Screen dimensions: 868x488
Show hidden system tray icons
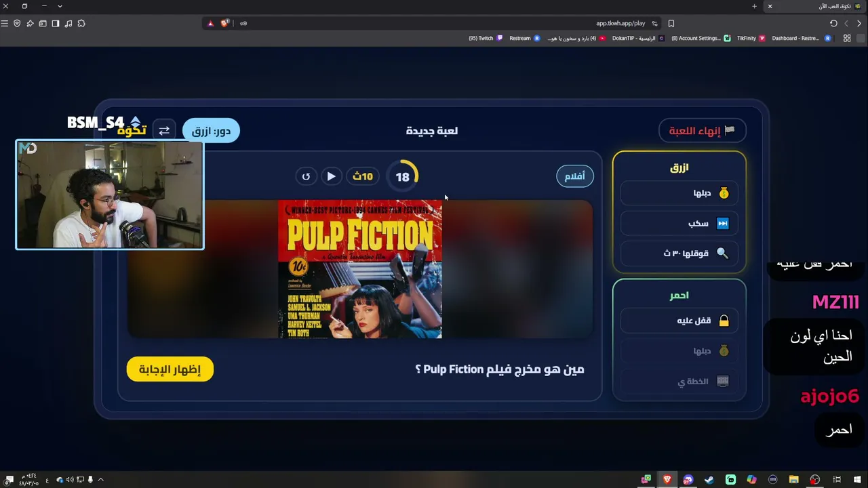(x=101, y=480)
